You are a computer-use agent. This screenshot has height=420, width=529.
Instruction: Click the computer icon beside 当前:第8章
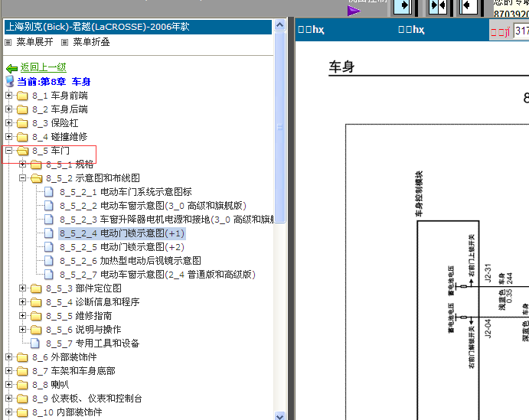coord(10,81)
